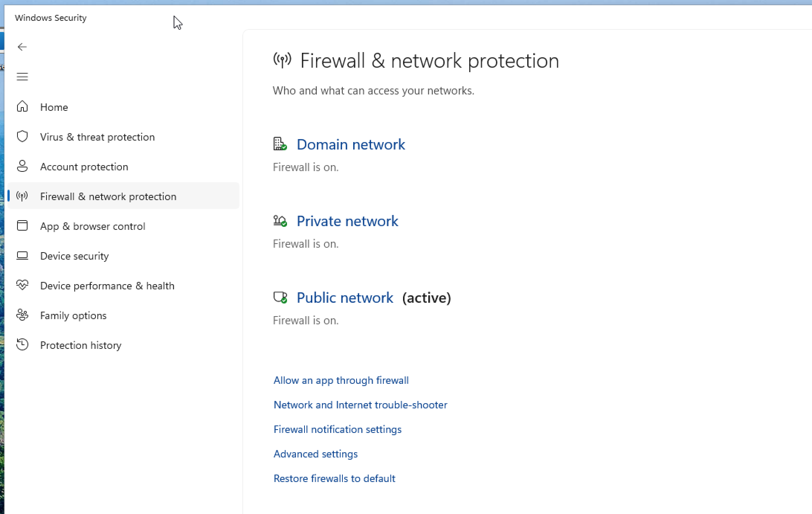Viewport: 812px width, 514px height.
Task: Click Allow an app through firewall
Action: pos(341,380)
